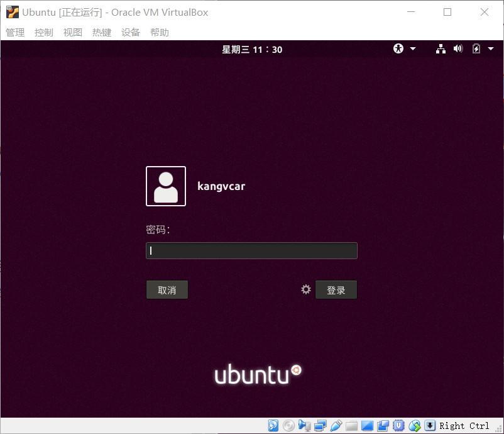The image size is (504, 434).
Task: Click the USB devices icon in status bar
Action: click(x=336, y=426)
